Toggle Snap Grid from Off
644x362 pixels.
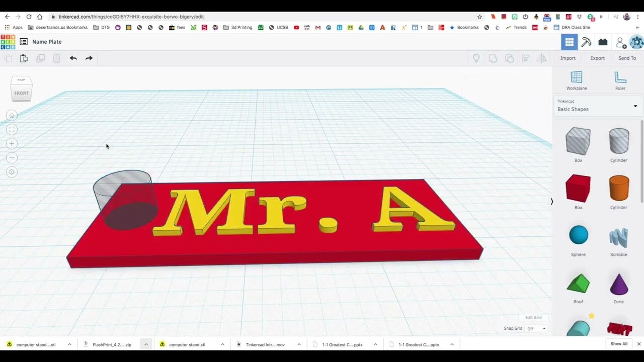(536, 328)
